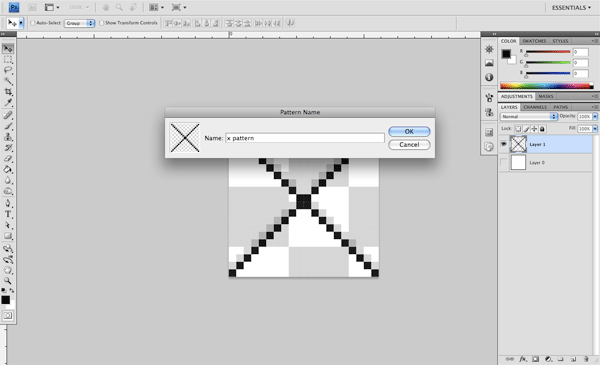This screenshot has width=600, height=365.
Task: Select the Pen tool
Action: [x=8, y=203]
